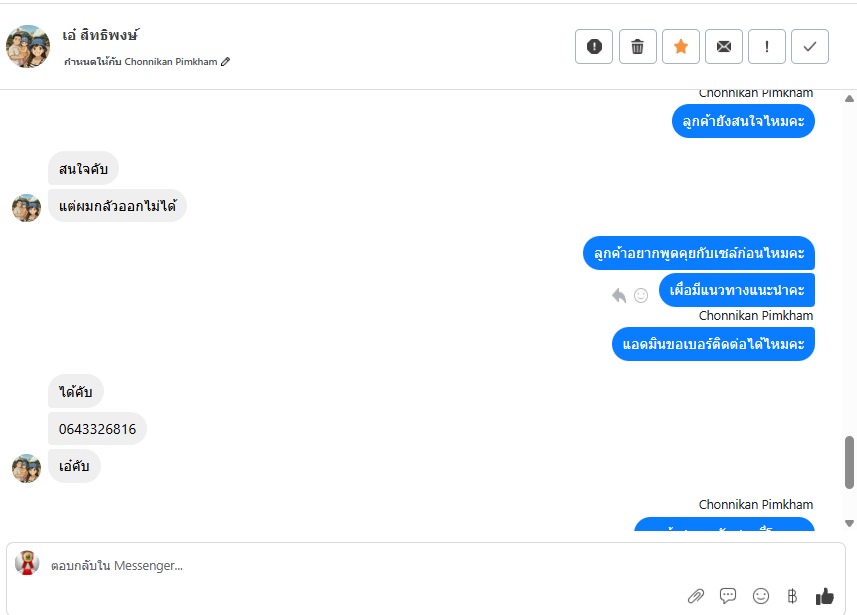Click the Baht payment request icon
This screenshot has width=857, height=615.
(792, 596)
